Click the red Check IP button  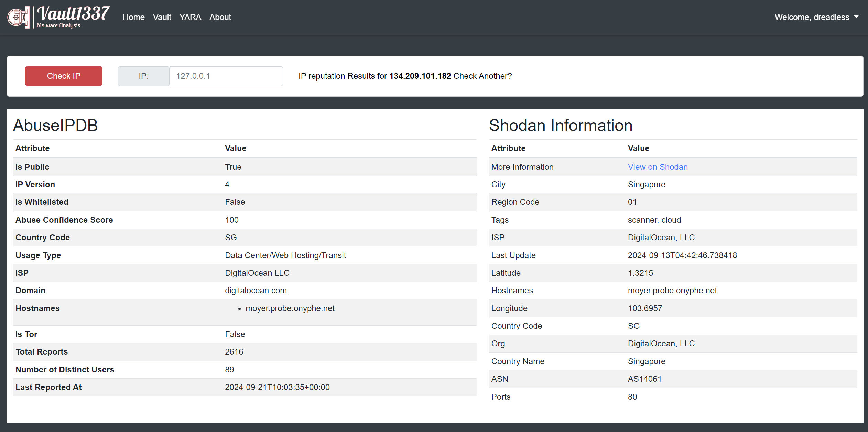[64, 76]
